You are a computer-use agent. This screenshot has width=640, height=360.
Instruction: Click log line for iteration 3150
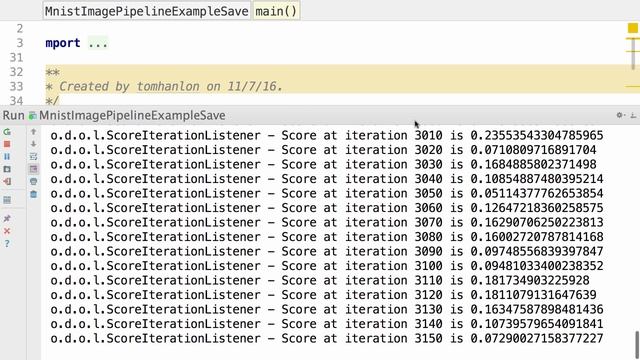pos(327,339)
